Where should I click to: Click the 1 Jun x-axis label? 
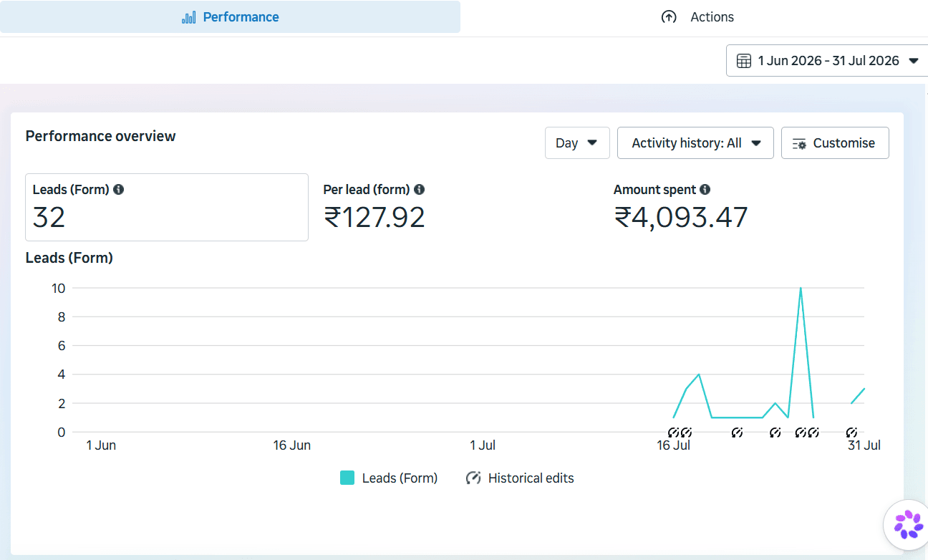tap(101, 445)
